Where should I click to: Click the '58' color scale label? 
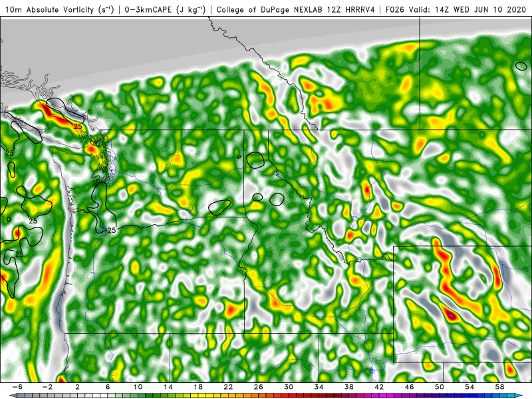tap(500, 387)
